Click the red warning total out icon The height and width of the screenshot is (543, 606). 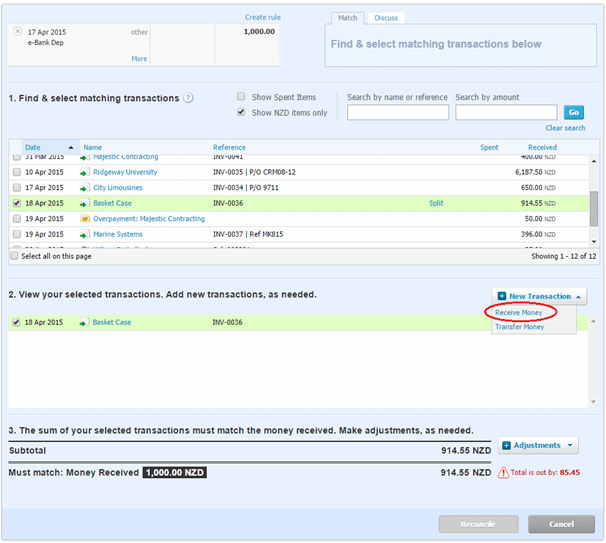click(503, 472)
